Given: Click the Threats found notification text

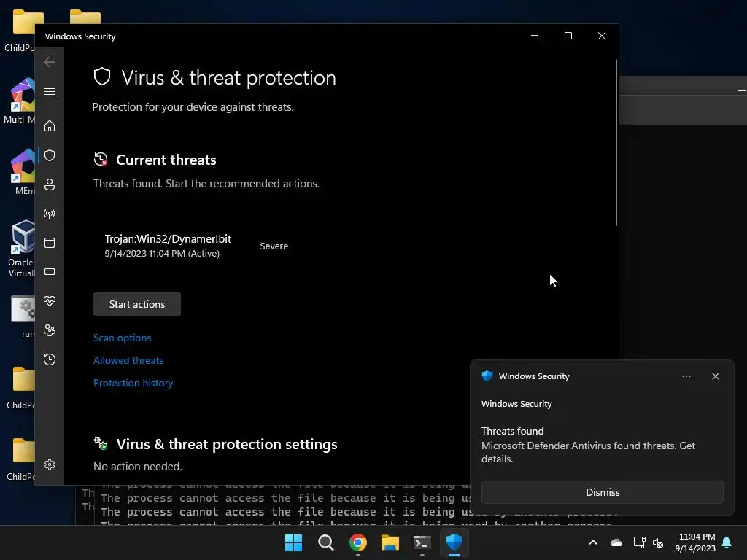Looking at the screenshot, I should (x=513, y=431).
